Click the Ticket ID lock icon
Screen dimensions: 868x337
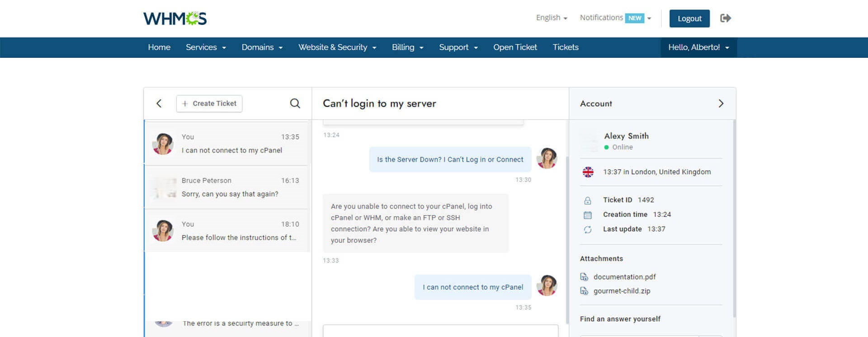point(588,201)
